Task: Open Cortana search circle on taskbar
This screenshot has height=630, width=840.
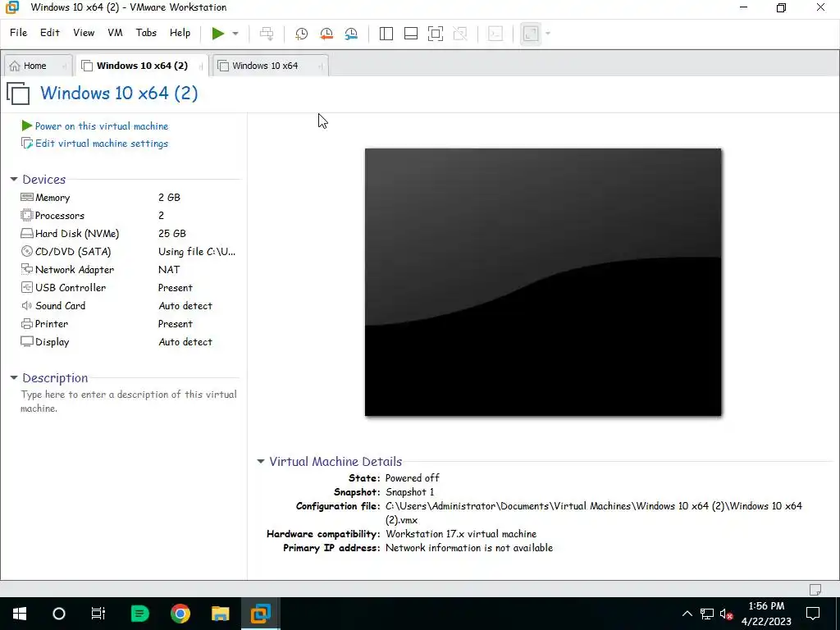Action: coord(59,614)
